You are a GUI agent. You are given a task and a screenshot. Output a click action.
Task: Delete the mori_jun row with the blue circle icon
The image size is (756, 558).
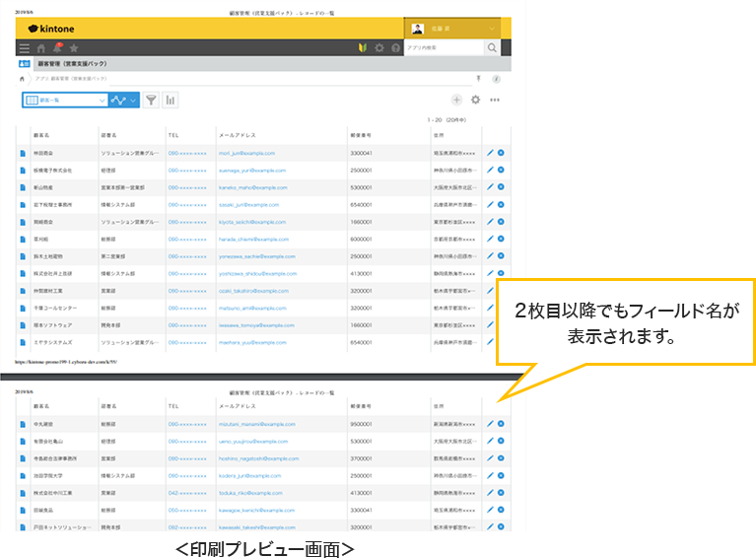pyautogui.click(x=501, y=153)
